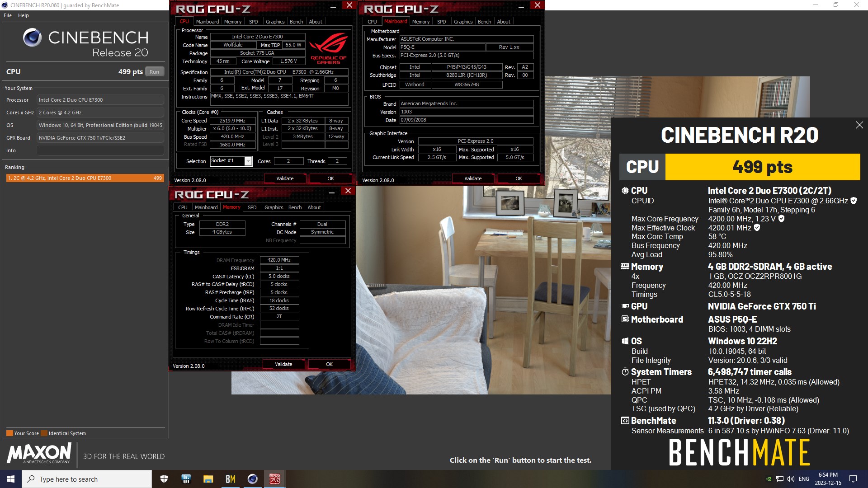Open About tab in CPU-Z CPU window
The image size is (868, 488).
[x=316, y=22]
